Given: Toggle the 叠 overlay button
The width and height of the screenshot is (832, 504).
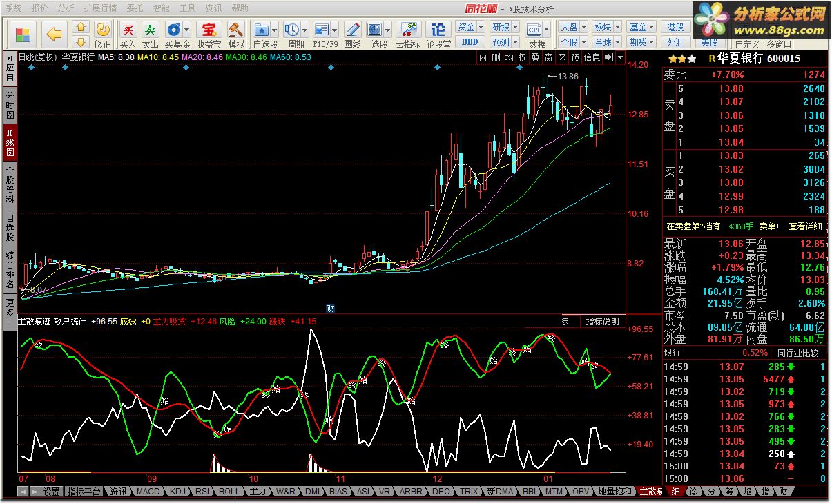Looking at the screenshot, I should [535, 57].
